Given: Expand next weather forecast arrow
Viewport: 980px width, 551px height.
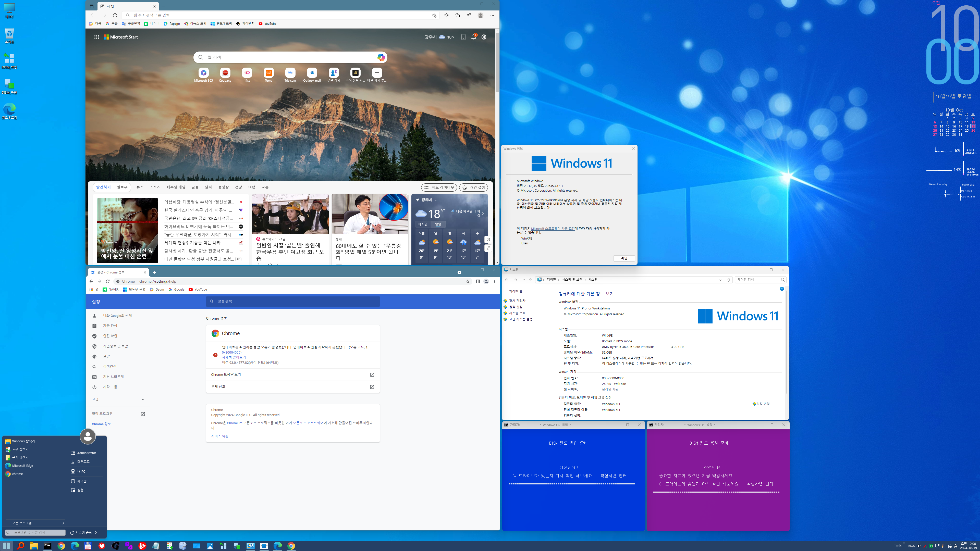Looking at the screenshot, I should click(x=483, y=213).
